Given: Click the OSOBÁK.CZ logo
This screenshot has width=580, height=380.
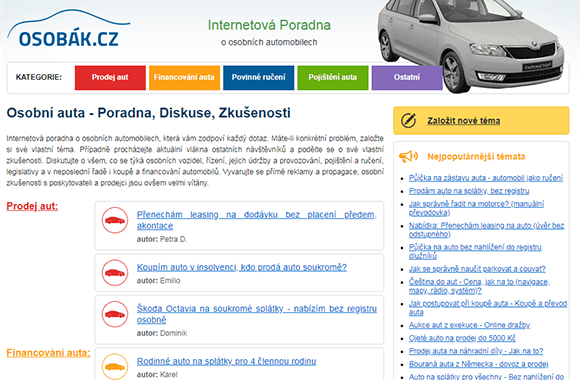Looking at the screenshot, I should (x=69, y=30).
